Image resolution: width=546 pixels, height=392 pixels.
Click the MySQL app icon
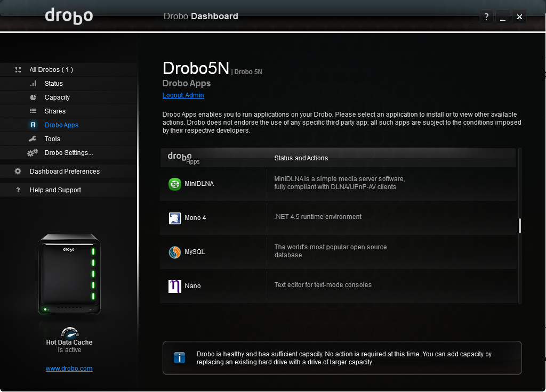click(x=175, y=252)
